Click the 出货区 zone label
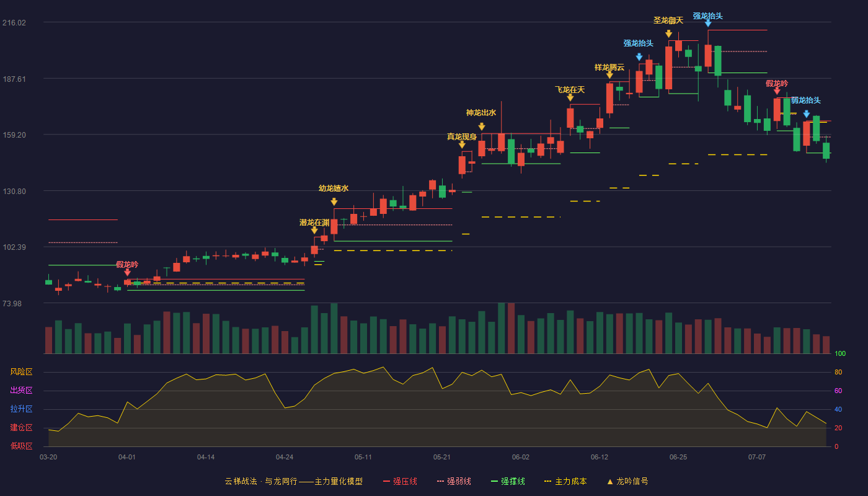 click(x=21, y=391)
